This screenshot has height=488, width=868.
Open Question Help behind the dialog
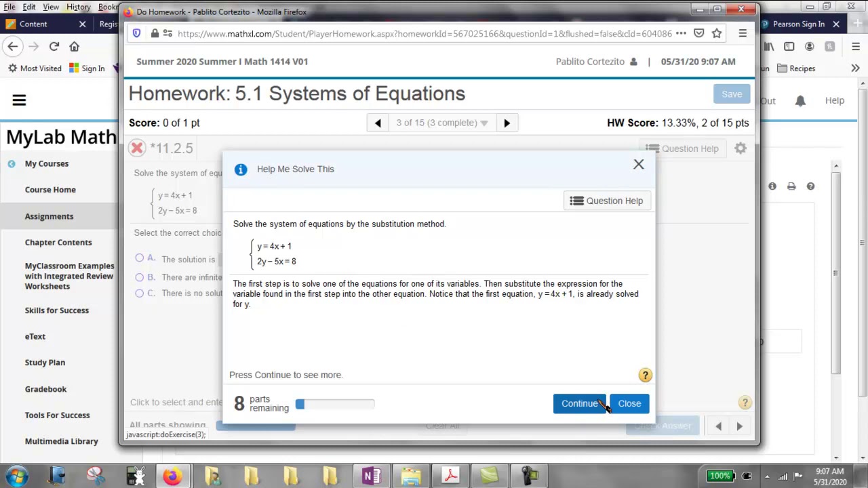click(x=682, y=148)
